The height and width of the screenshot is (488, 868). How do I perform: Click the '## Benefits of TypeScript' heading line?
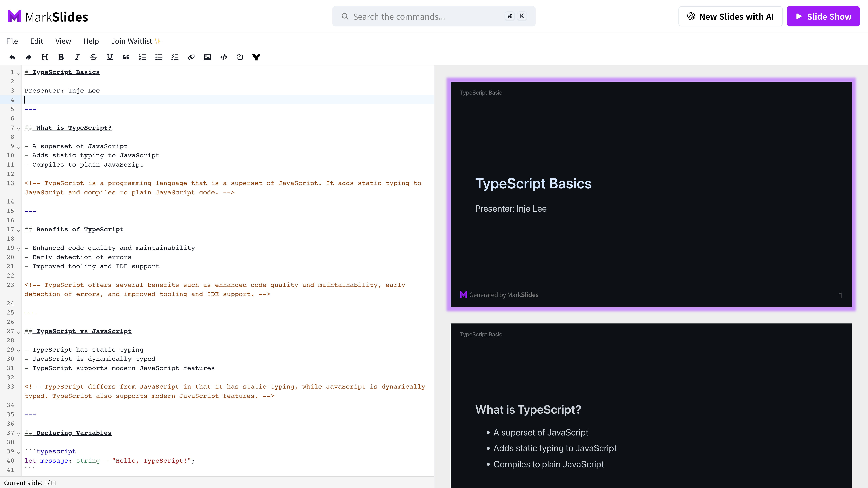pos(74,229)
